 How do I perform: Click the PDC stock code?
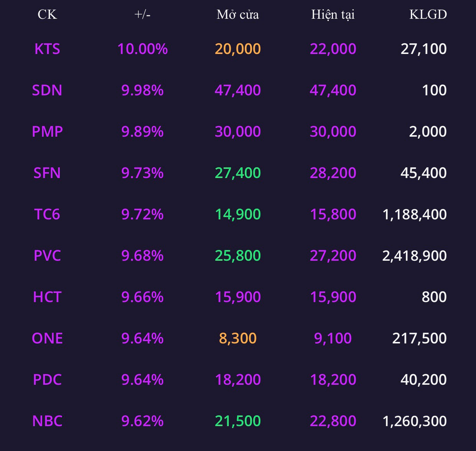coord(47,380)
